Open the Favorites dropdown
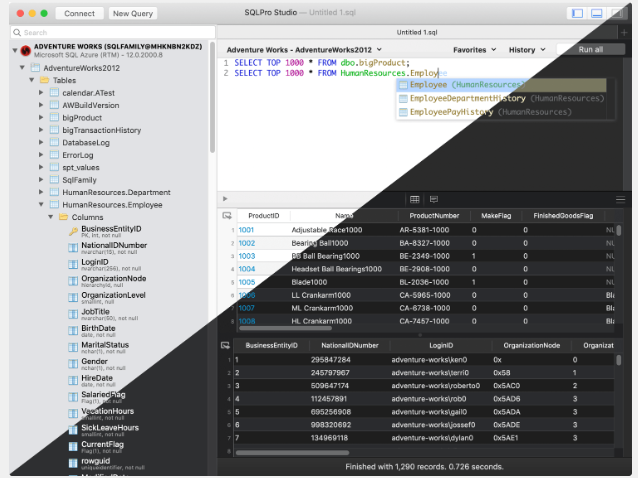 pyautogui.click(x=474, y=49)
